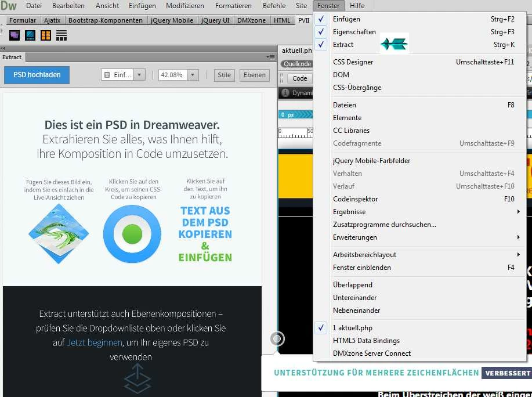Choose Dateien from the Fenster menu
532x397 pixels.
pyautogui.click(x=419, y=105)
